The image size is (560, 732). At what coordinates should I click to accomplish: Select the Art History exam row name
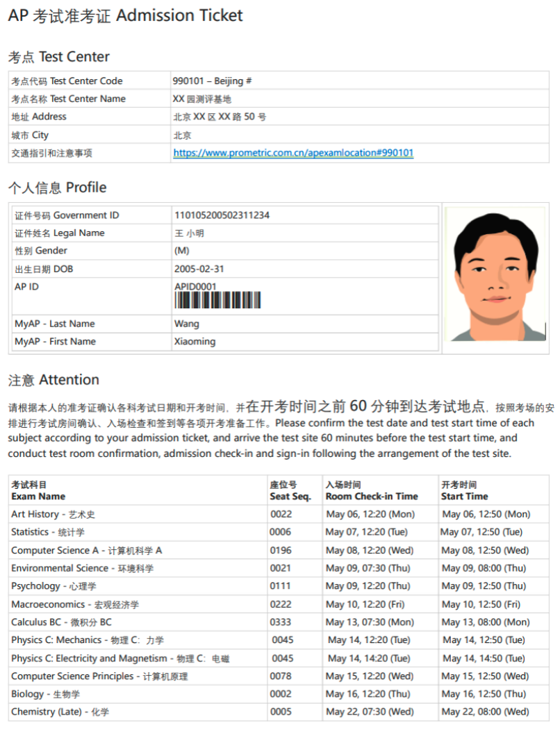click(53, 515)
